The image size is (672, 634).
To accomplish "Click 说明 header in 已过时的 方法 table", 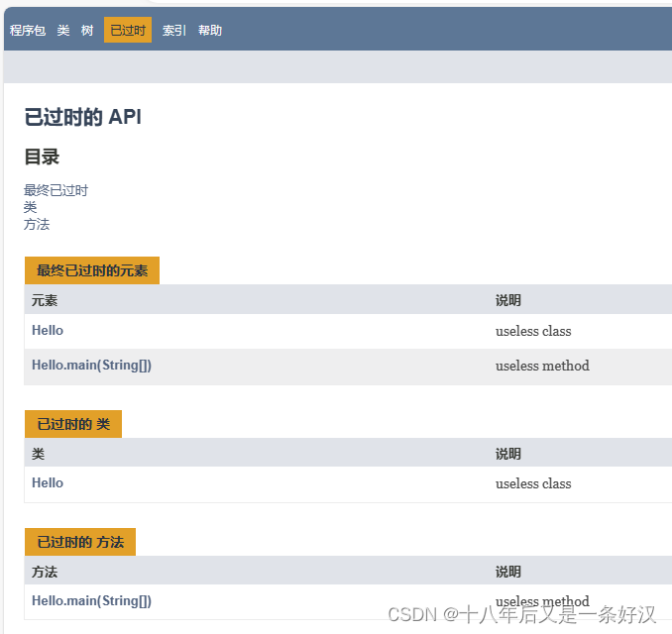I will point(508,572).
